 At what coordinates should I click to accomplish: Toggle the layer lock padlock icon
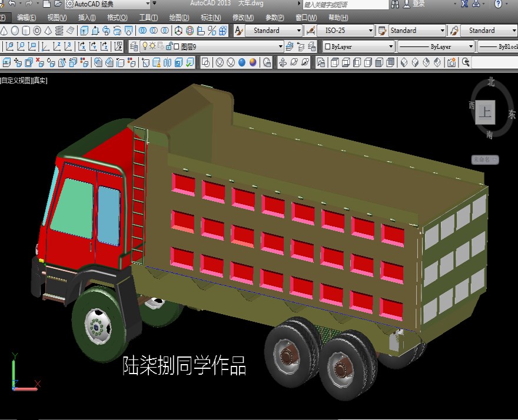169,46
